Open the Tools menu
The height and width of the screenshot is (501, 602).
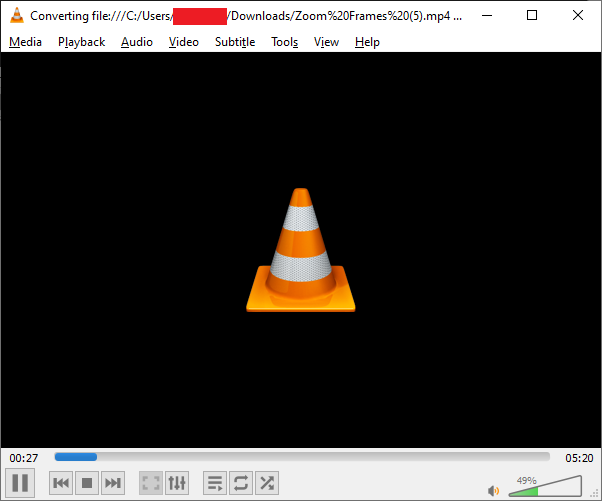tap(285, 42)
